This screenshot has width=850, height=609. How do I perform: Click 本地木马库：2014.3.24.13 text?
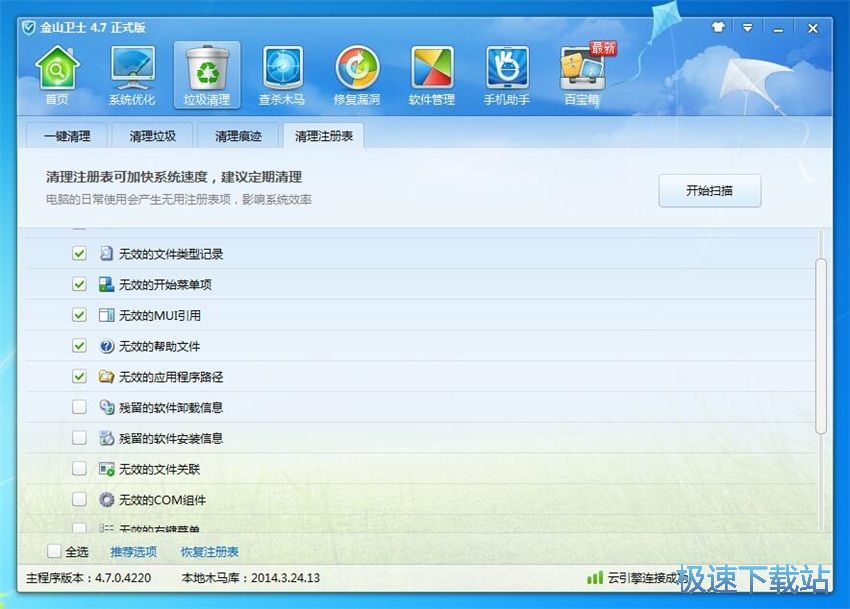coord(250,578)
